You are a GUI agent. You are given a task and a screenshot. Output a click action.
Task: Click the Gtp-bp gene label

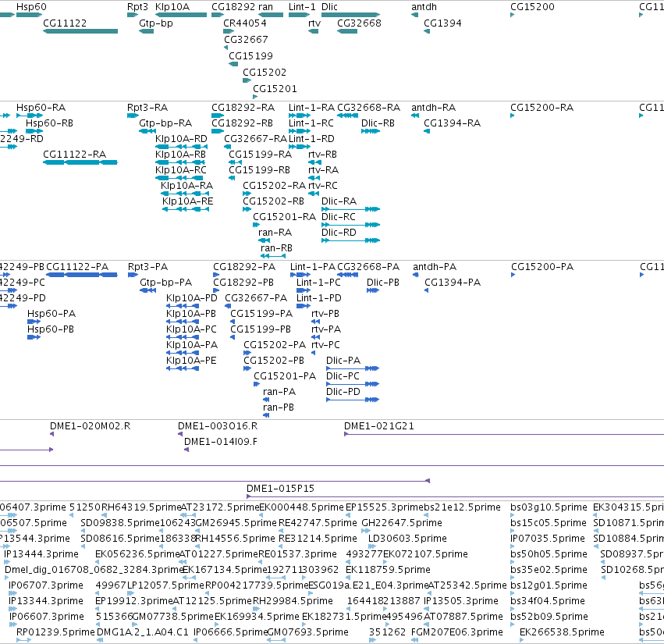click(156, 23)
